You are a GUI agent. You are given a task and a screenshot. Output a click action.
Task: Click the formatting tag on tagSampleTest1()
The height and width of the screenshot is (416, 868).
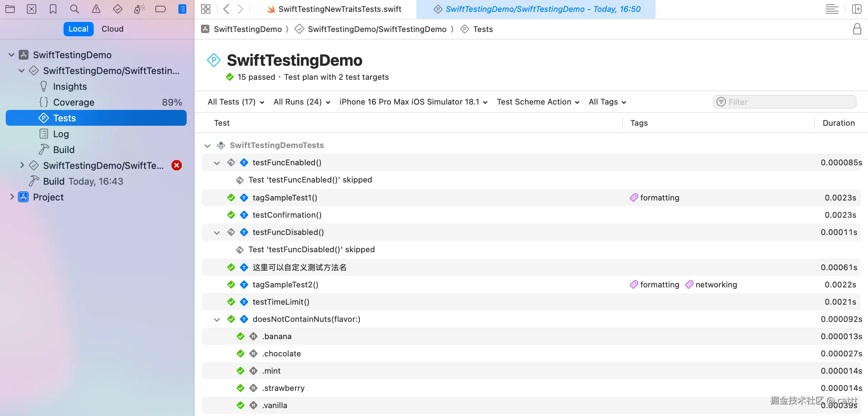(654, 198)
